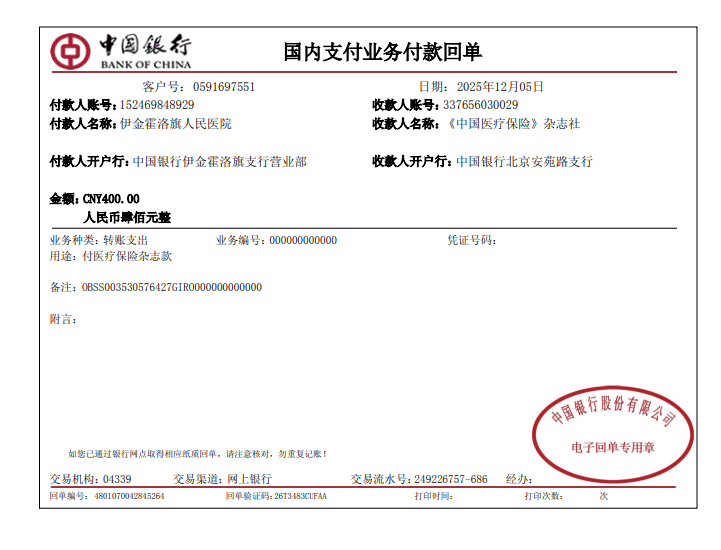Click the receipt number 4801070042845264

(x=129, y=496)
